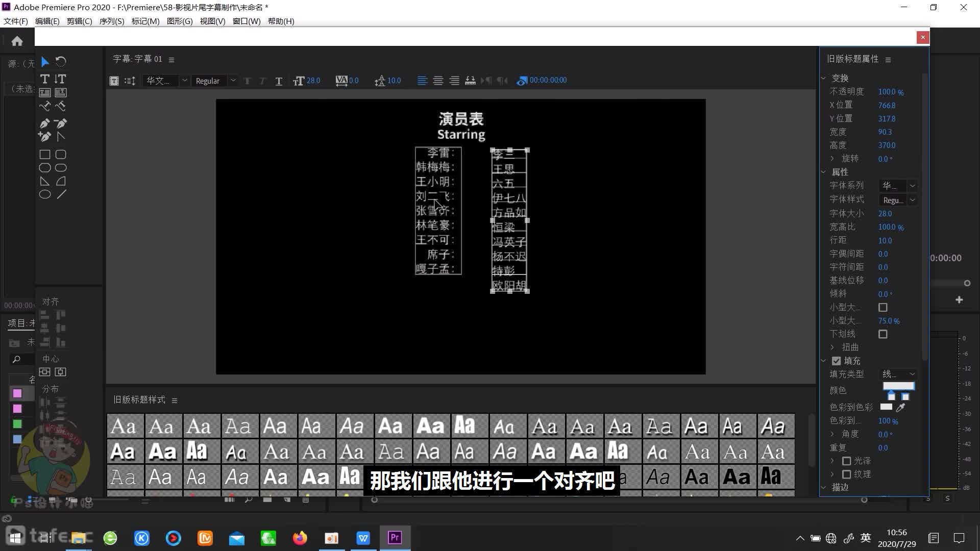Click horizontal center icon in 中心 section
Screen dimensions: 980x551
pos(61,372)
